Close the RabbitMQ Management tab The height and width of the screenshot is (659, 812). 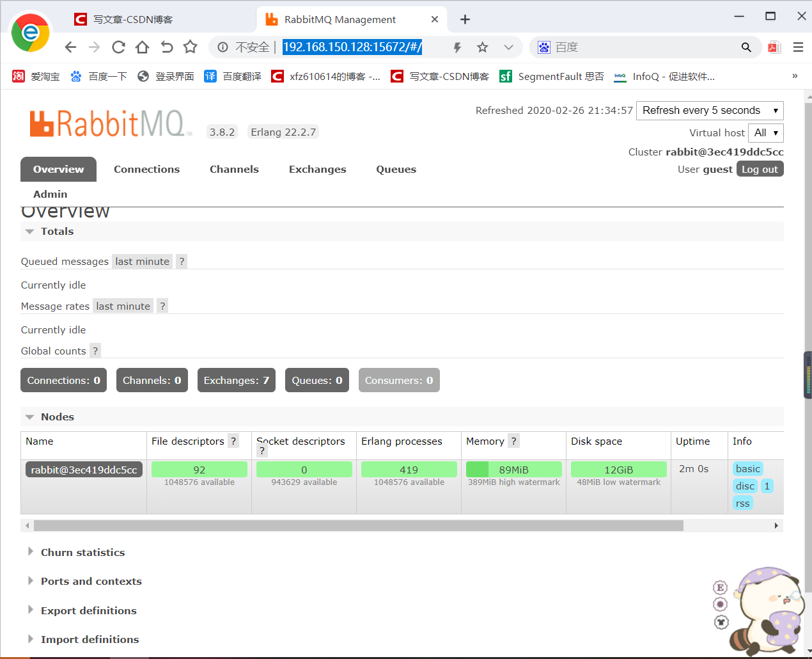tap(435, 19)
